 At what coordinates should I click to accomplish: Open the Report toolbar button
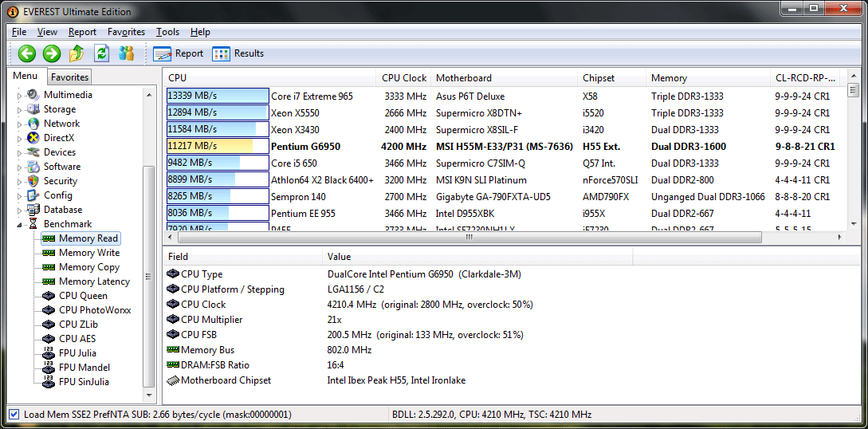coord(179,53)
